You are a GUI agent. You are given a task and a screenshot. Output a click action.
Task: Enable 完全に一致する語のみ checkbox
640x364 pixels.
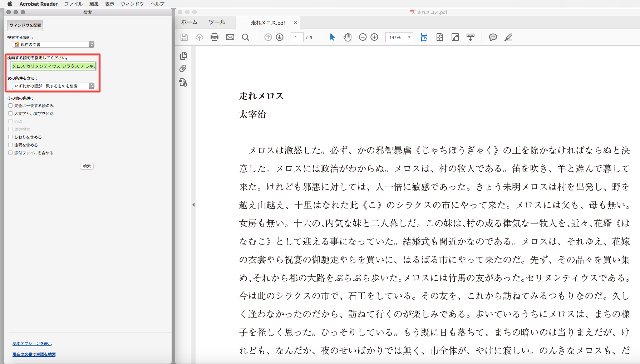10,105
